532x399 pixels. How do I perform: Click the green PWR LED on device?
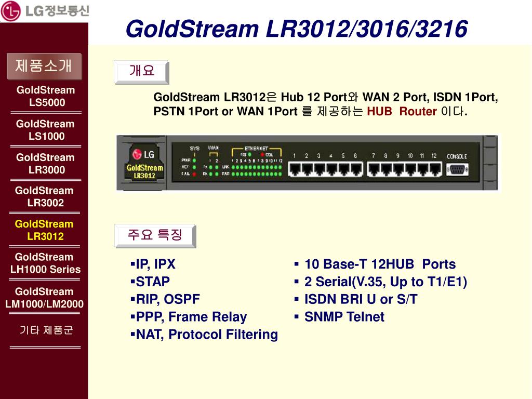(194, 160)
